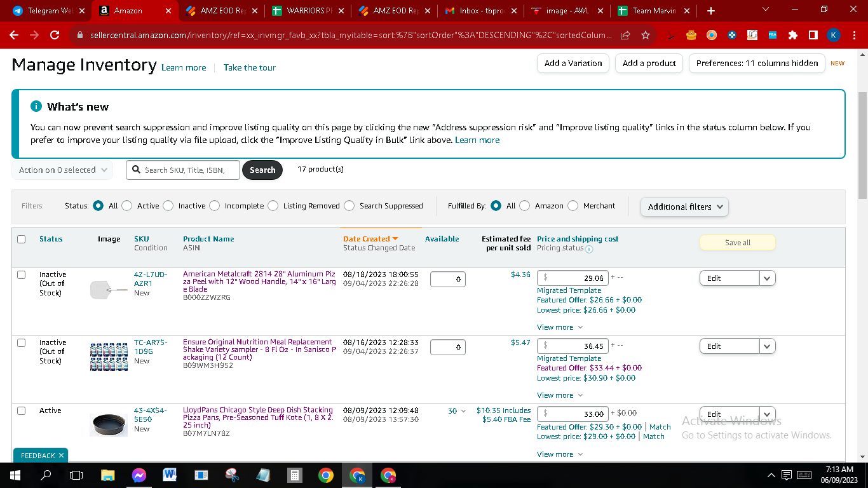Go back to the previous page
Viewport: 868px width, 488px height.
(14, 36)
